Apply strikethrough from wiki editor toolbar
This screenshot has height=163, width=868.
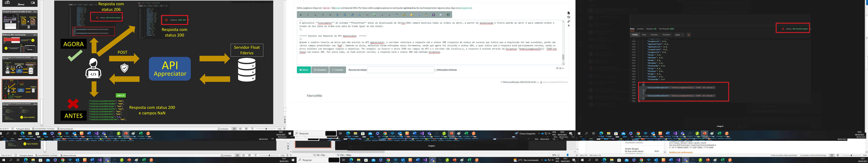point(330,15)
